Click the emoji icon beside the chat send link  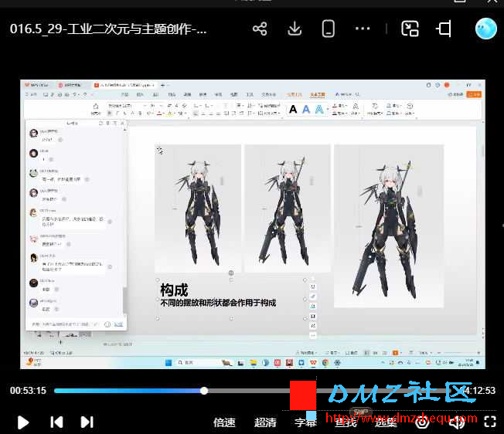click(107, 324)
